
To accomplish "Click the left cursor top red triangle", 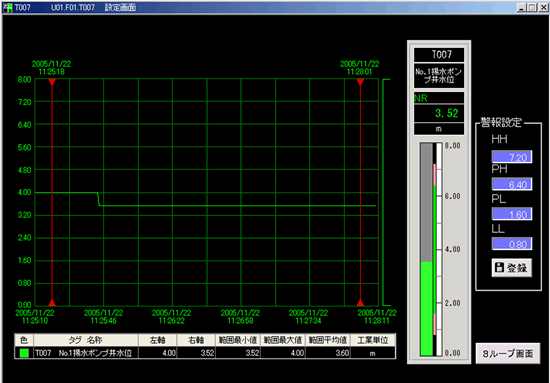I will 52,82.
